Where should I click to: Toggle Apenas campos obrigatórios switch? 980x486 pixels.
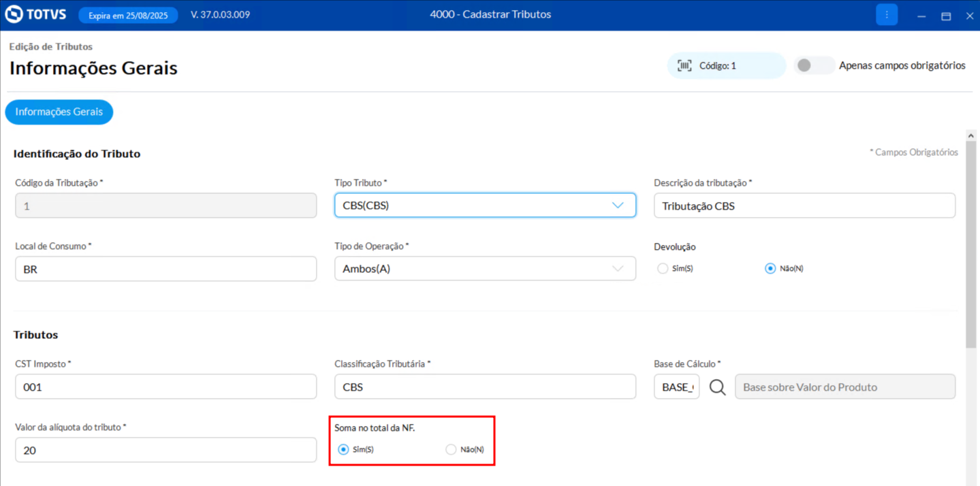point(814,65)
